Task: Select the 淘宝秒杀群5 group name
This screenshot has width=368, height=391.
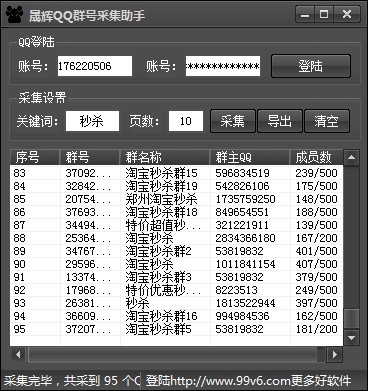Action: 159,329
